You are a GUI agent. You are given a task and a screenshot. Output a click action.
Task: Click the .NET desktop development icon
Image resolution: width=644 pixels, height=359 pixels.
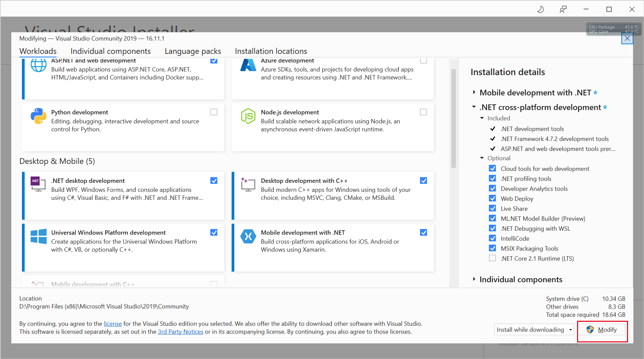pyautogui.click(x=38, y=184)
